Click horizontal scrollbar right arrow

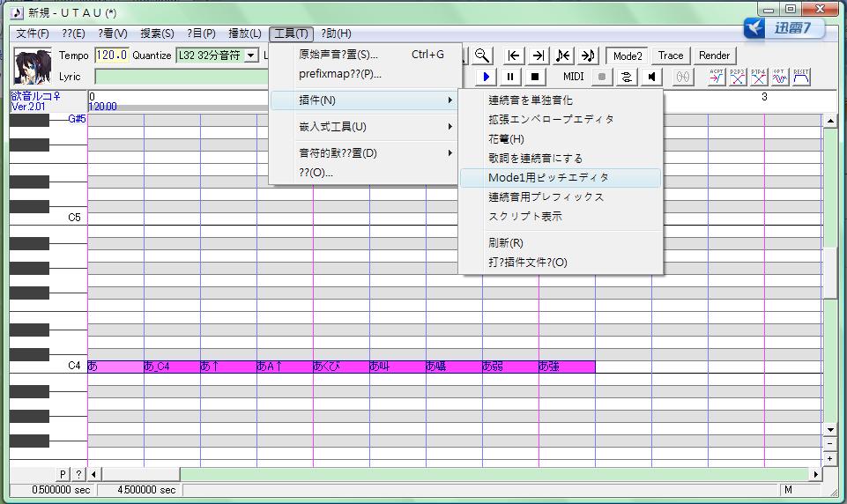click(x=816, y=474)
